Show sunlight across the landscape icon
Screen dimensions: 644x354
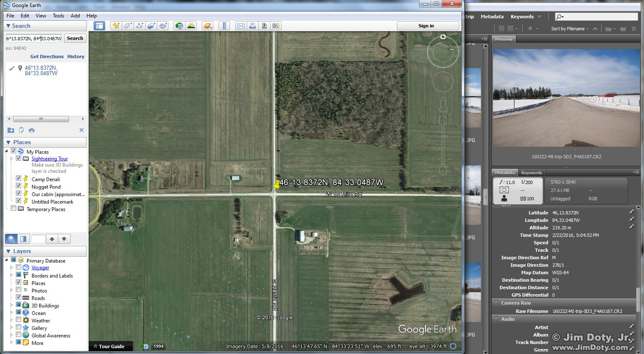click(x=191, y=26)
